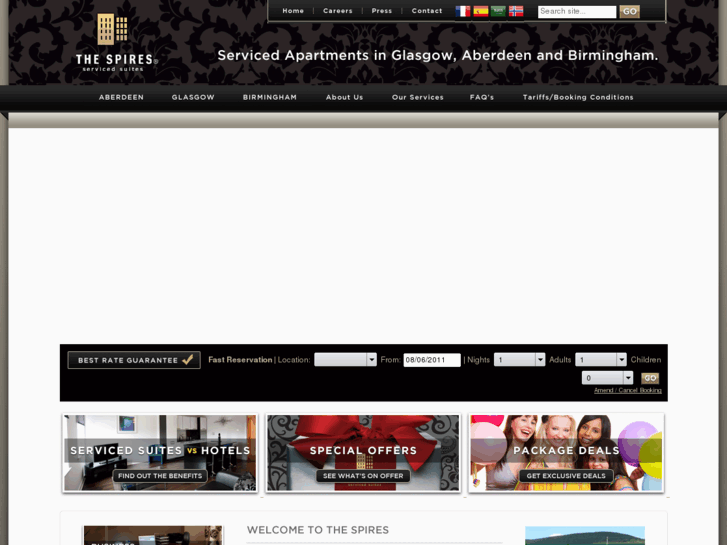Image resolution: width=727 pixels, height=545 pixels.
Task: Open the Children dropdown
Action: coord(607,378)
